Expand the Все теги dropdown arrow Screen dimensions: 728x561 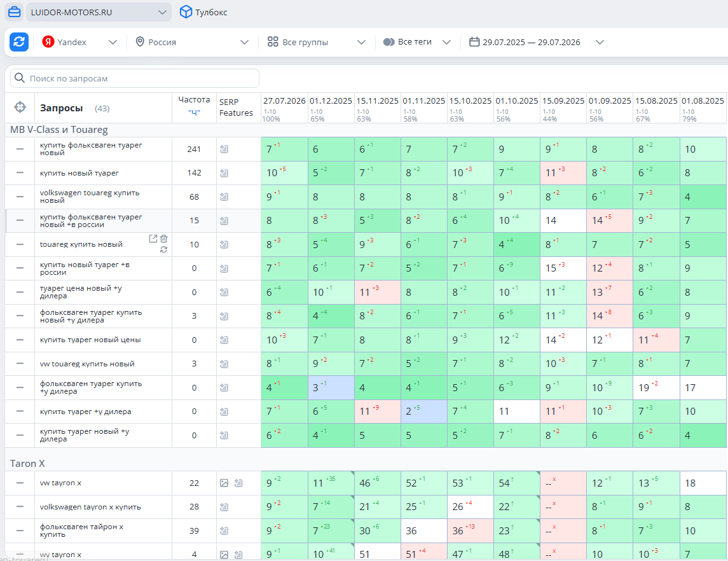pos(446,42)
